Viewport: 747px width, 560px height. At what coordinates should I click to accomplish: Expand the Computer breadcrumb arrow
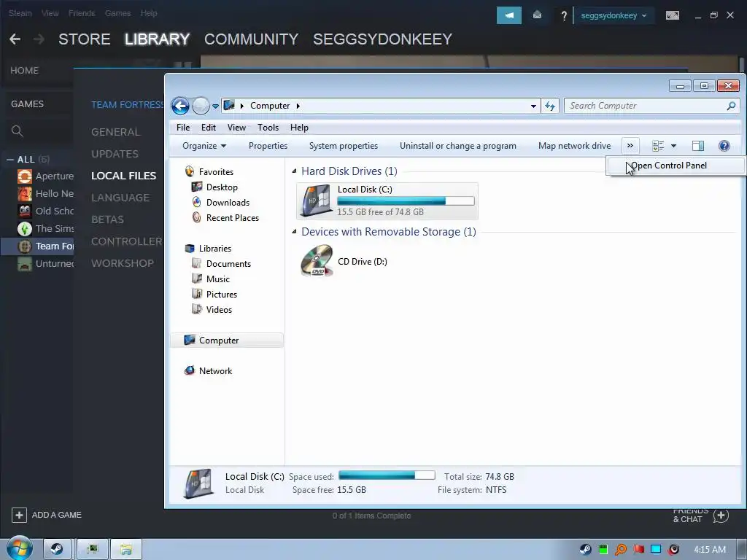[298, 106]
